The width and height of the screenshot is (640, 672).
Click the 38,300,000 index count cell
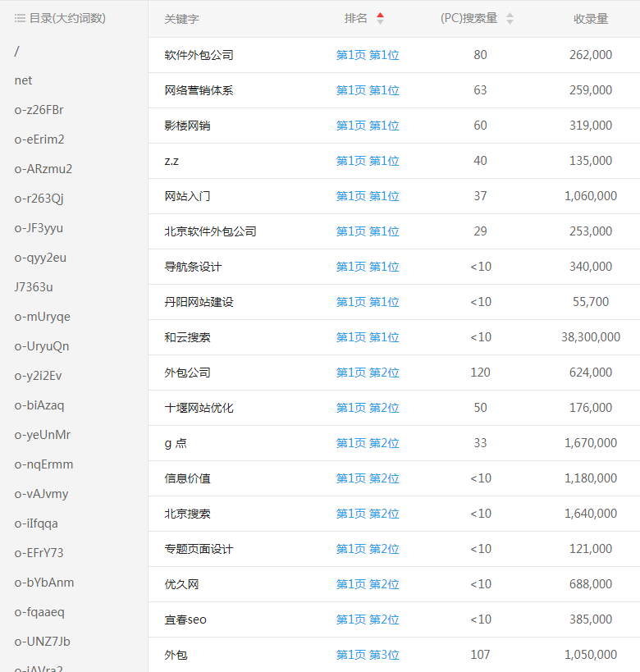click(591, 337)
